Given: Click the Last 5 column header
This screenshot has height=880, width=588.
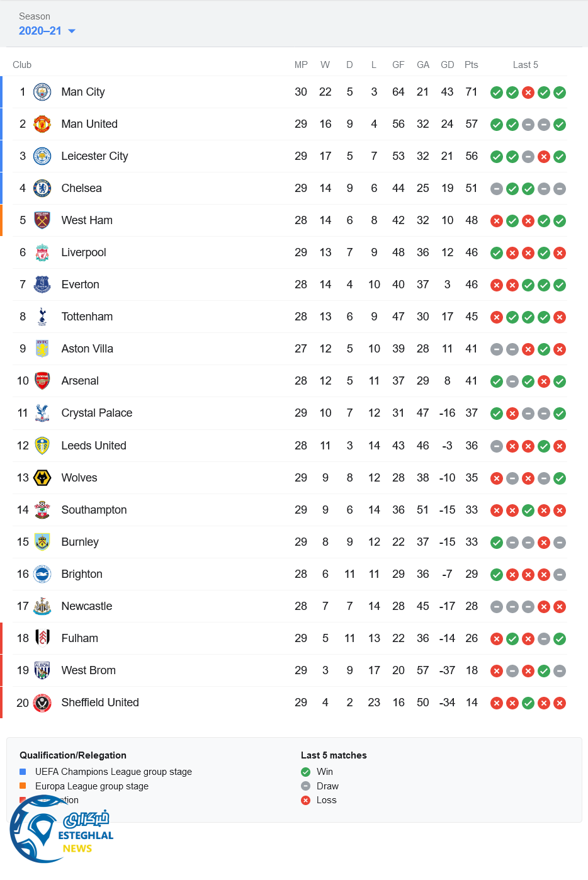Looking at the screenshot, I should [x=525, y=65].
